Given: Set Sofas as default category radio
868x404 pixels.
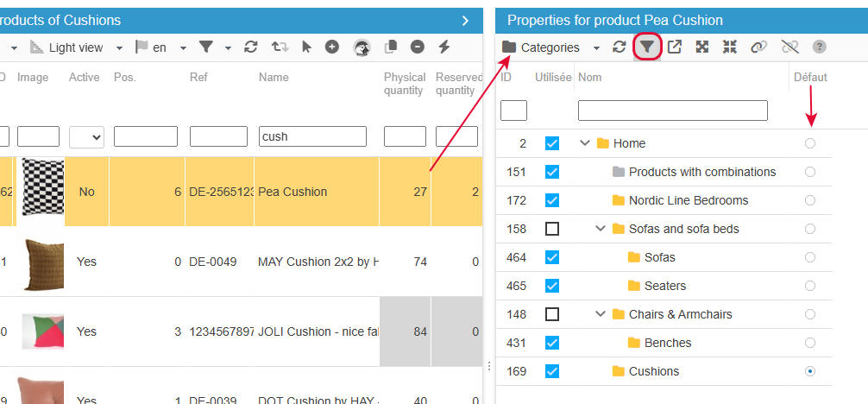Looking at the screenshot, I should point(810,257).
